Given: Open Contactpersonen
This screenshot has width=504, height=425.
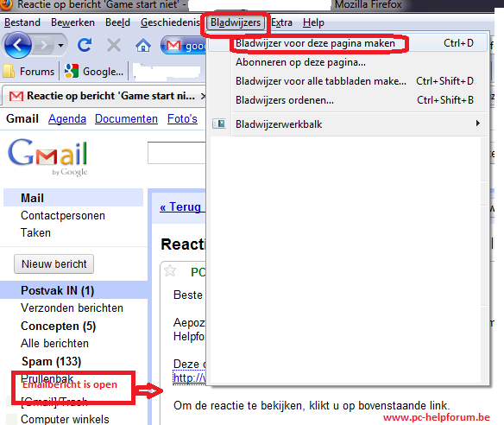Looking at the screenshot, I should [x=63, y=215].
